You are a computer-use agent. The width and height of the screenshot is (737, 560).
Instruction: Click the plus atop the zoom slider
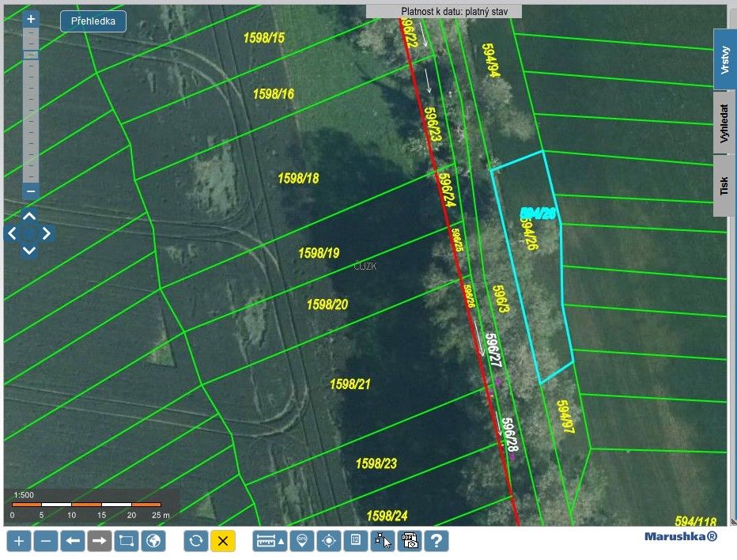(30, 18)
